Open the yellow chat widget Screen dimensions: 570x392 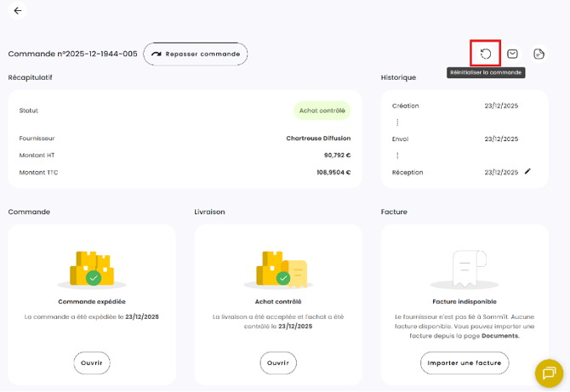pos(549,372)
